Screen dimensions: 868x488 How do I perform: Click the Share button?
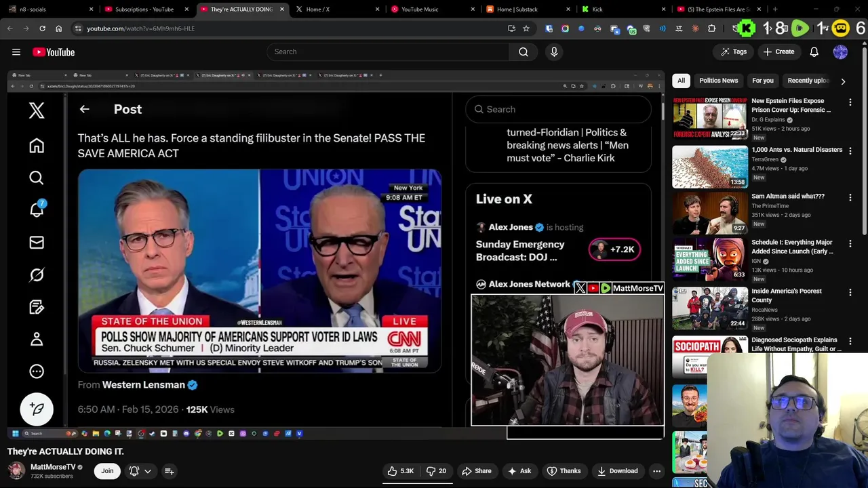[x=477, y=471]
